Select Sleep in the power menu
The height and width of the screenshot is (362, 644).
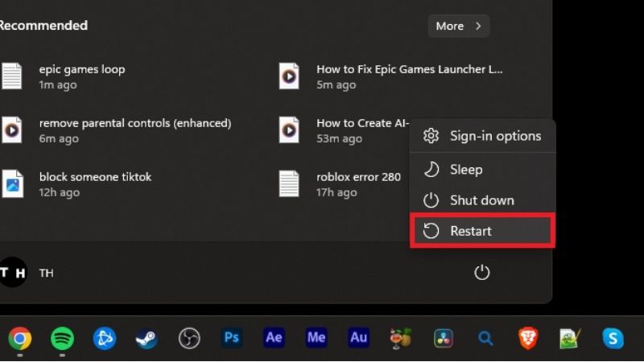[482, 170]
